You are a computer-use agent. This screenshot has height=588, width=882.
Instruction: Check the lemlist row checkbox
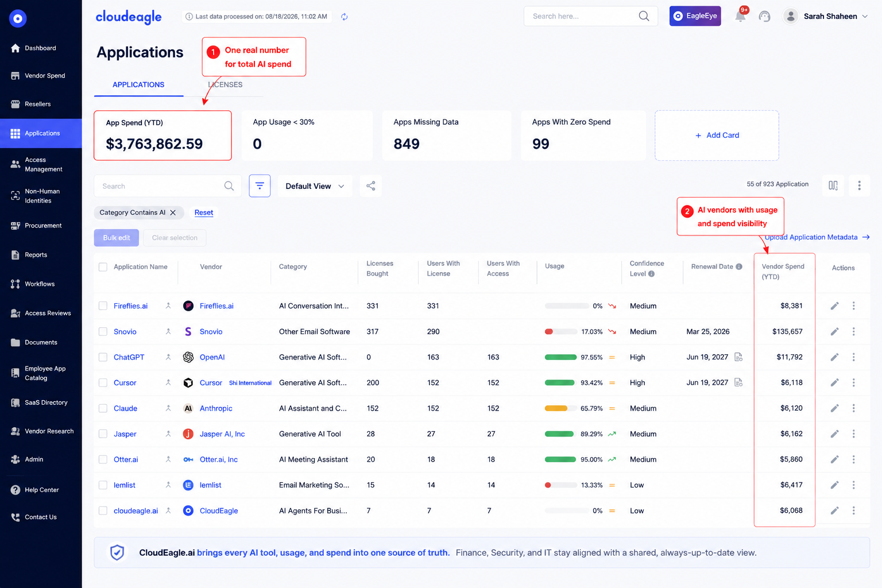103,485
